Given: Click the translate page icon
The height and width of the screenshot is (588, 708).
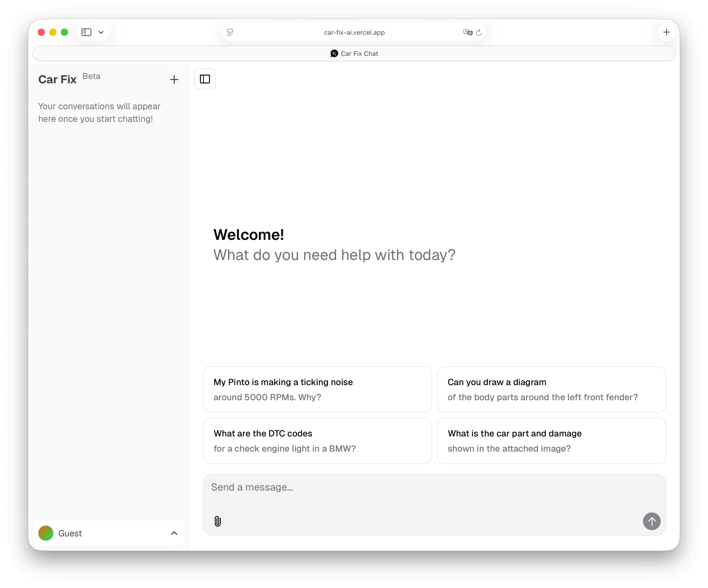Looking at the screenshot, I should pos(467,32).
